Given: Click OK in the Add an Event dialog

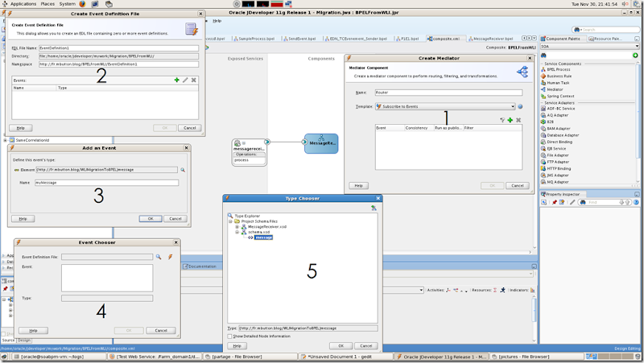Looking at the screenshot, I should 151,219.
